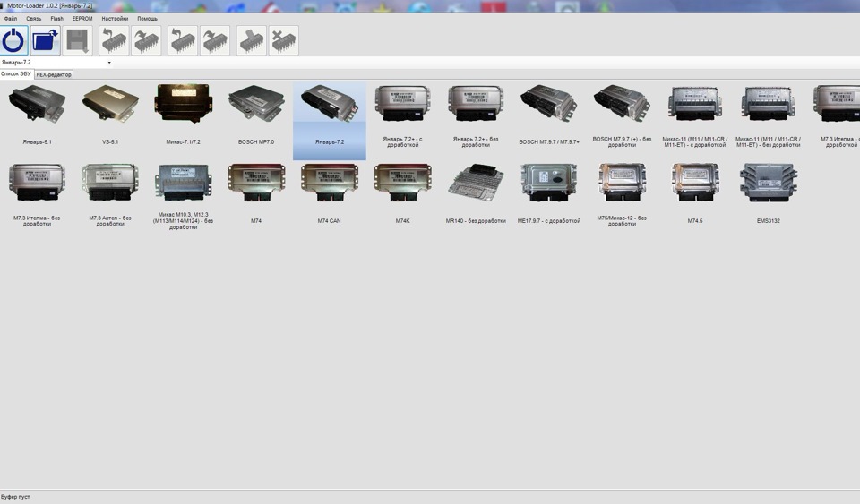The height and width of the screenshot is (504, 860).
Task: Select the Микас M10.3, M12.3 ECU
Action: 183,196
